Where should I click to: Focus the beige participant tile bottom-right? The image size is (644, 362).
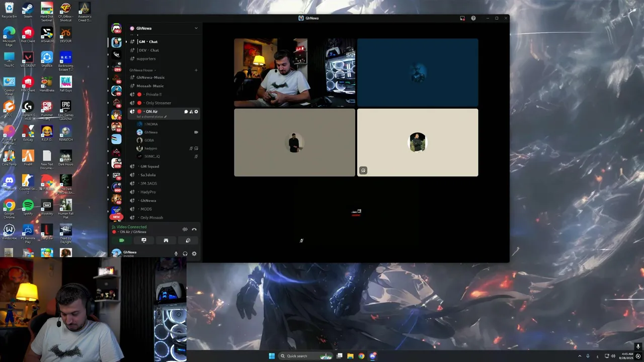[x=418, y=143]
